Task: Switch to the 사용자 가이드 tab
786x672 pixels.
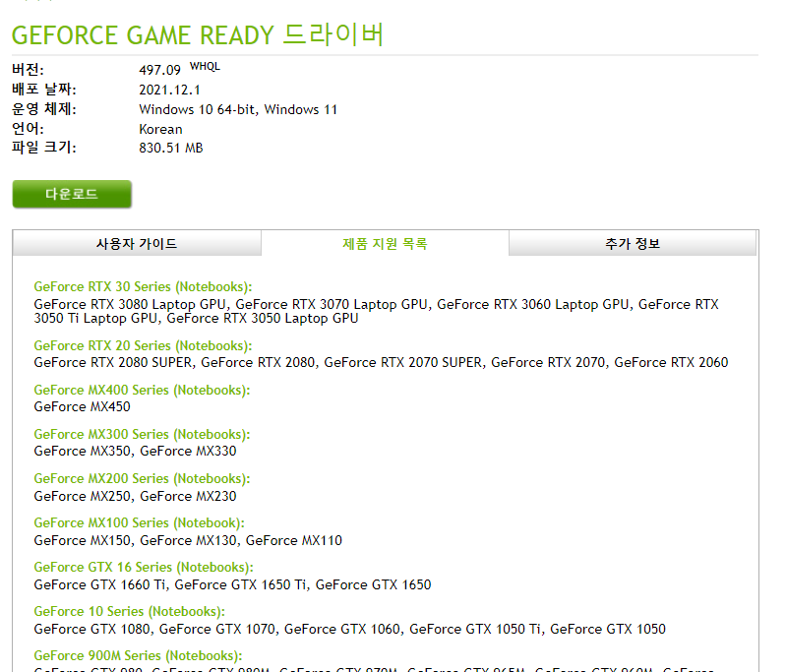Action: point(137,244)
